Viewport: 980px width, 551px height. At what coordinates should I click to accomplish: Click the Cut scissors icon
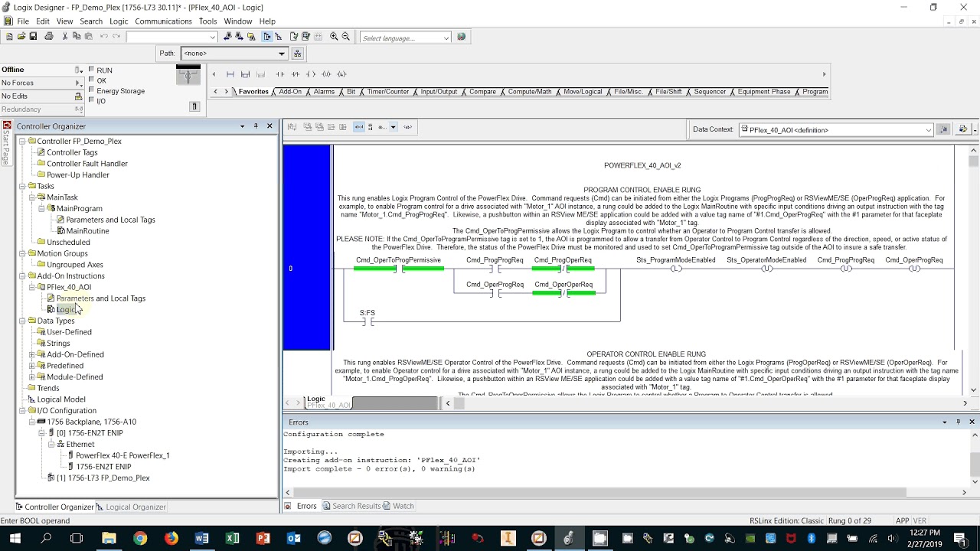pyautogui.click(x=65, y=37)
